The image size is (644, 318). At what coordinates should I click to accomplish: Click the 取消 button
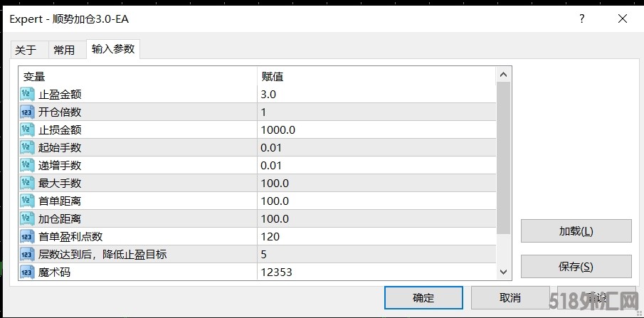point(510,297)
